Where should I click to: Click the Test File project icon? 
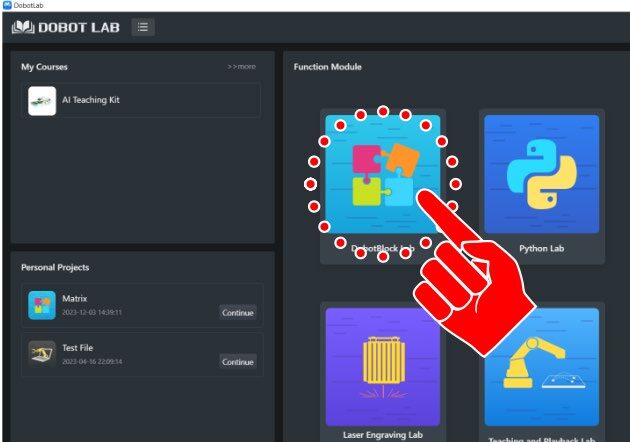click(42, 354)
